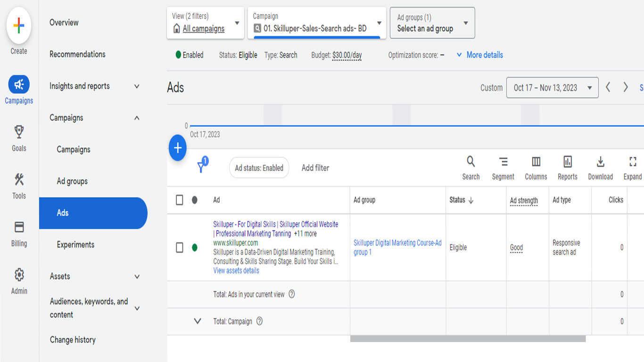Open the Billing card icon

(19, 227)
